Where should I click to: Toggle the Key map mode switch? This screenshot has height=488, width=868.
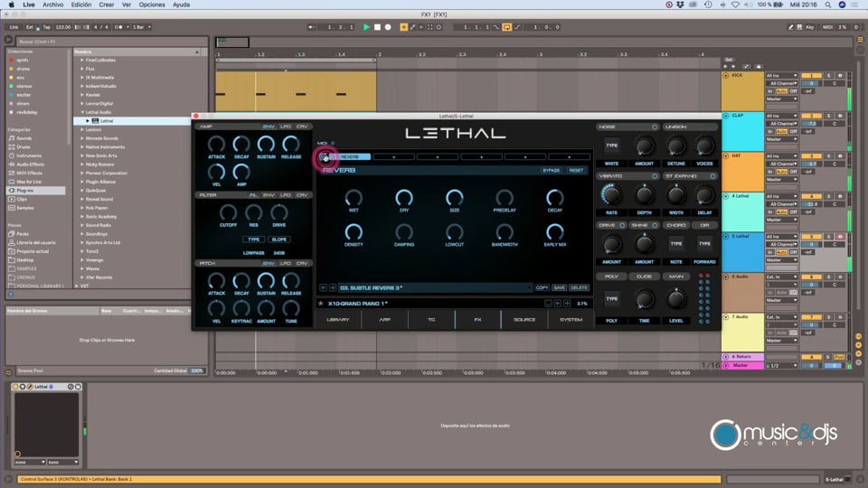click(810, 26)
